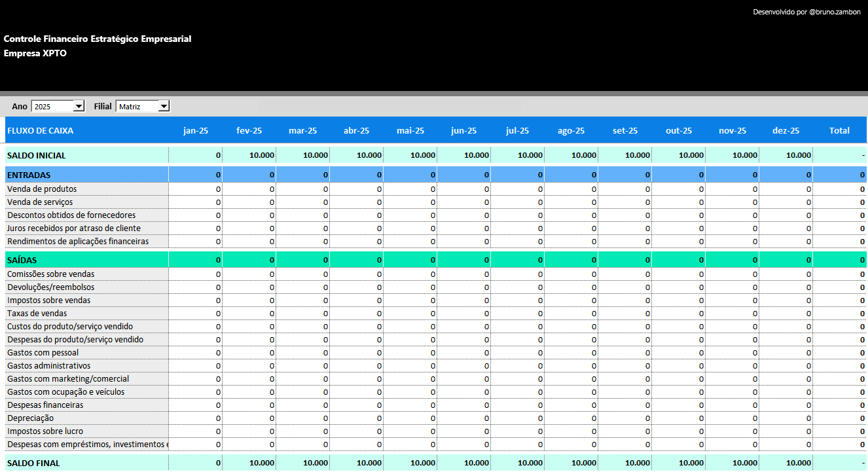Click the jan-25 column header
Viewport: 868px width, 472px height.
tap(196, 130)
